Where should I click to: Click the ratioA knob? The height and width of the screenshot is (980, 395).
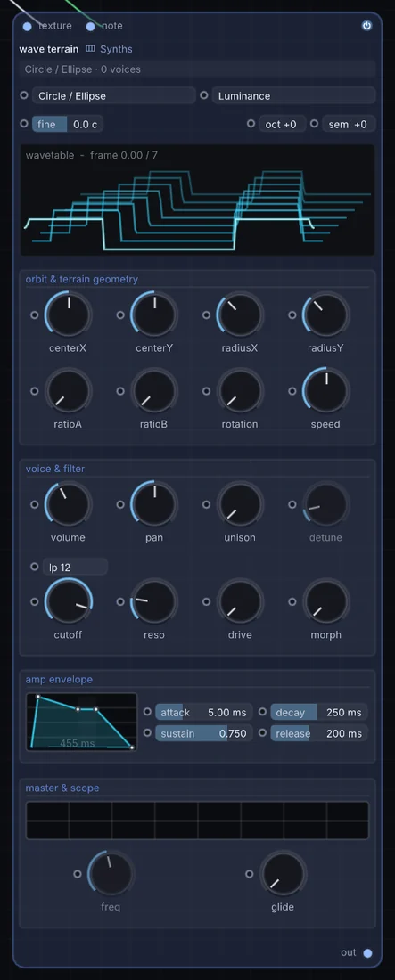coord(69,391)
